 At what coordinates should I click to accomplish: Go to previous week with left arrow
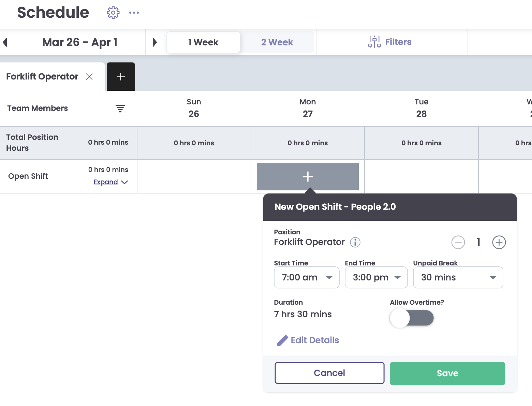coord(5,42)
